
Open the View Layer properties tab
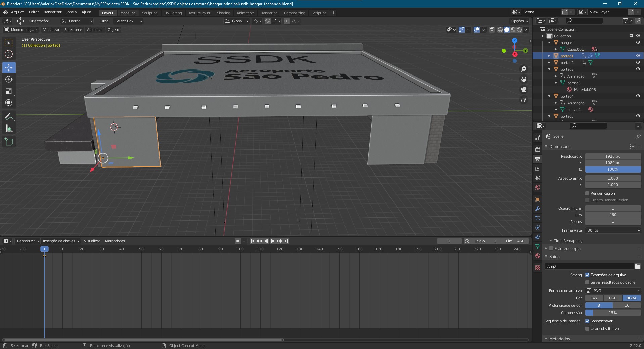[538, 168]
